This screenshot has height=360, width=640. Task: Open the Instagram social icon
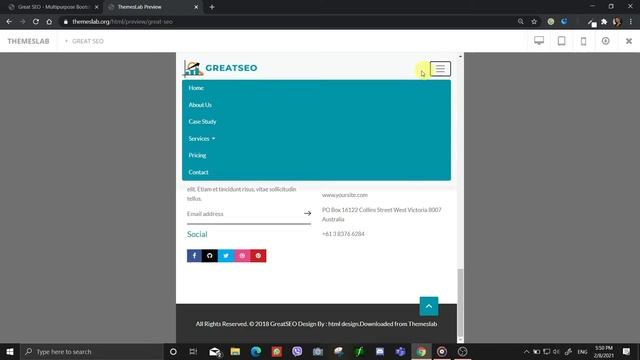[242, 256]
